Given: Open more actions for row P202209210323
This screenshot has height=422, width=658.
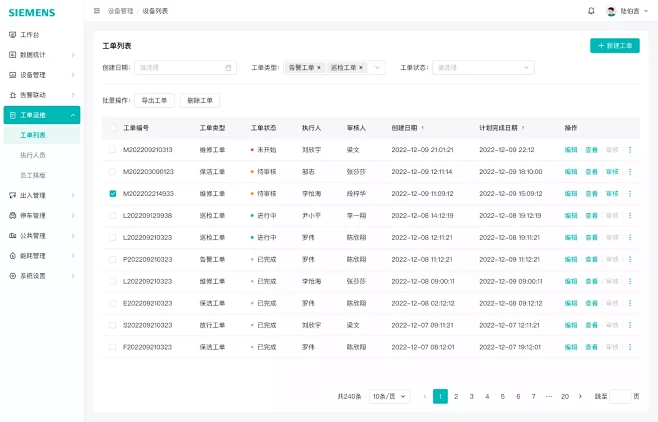Looking at the screenshot, I should coord(630,259).
